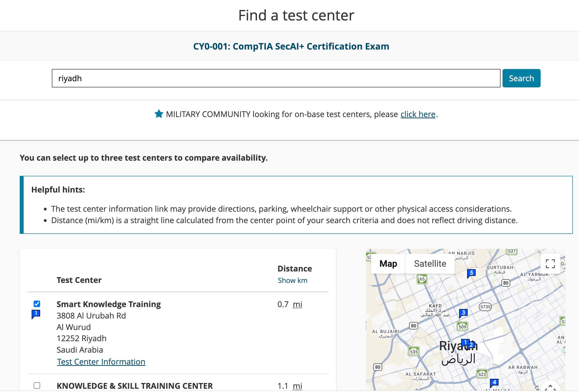Uncheck Smart Knowledge Training checkbox

coord(37,304)
